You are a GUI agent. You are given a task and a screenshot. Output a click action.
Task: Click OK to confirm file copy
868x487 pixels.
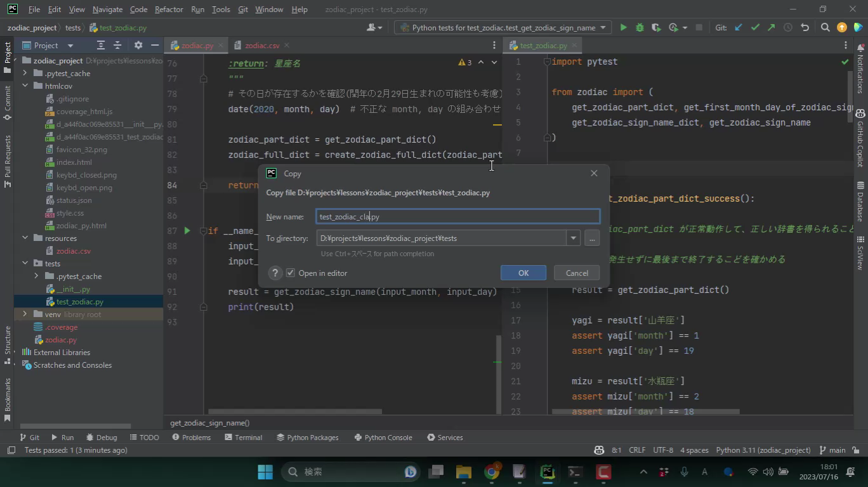point(523,273)
